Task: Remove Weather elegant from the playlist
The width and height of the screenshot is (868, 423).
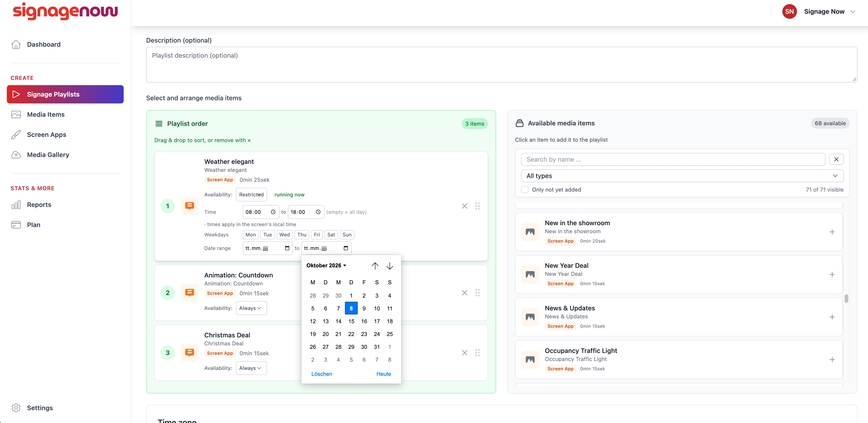Action: [x=464, y=206]
